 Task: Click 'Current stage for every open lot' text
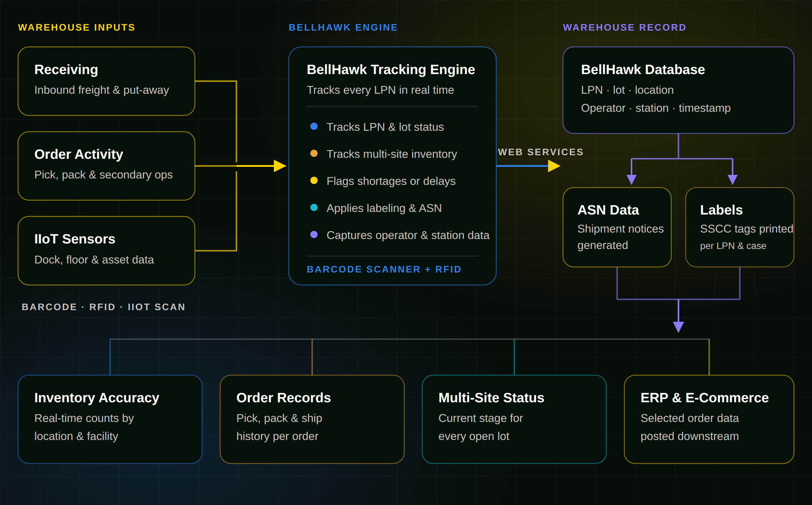click(x=480, y=427)
